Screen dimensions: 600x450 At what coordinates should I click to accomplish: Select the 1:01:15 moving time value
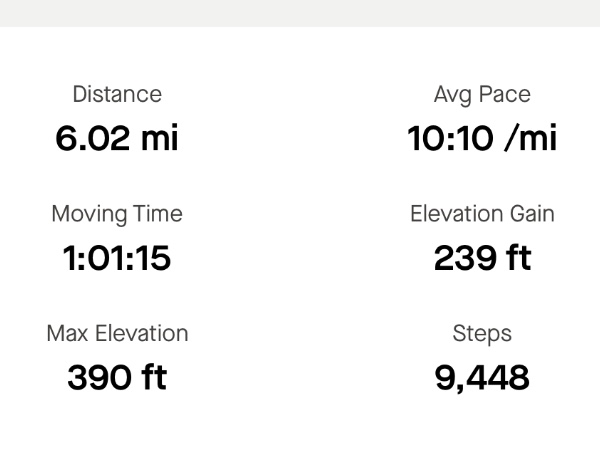[117, 258]
